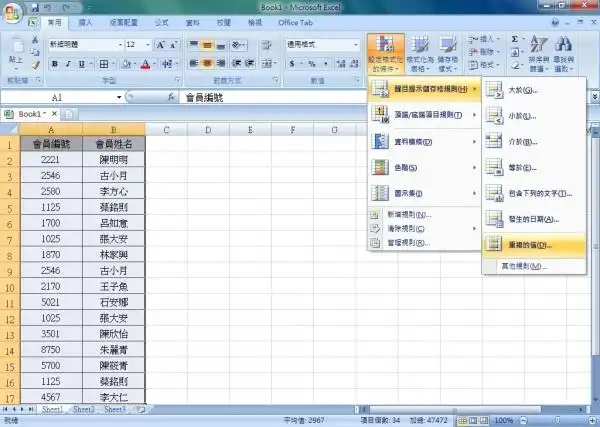Click the Increase Indent icon
Image resolution: width=600 pixels, height=427 pixels.
click(249, 63)
